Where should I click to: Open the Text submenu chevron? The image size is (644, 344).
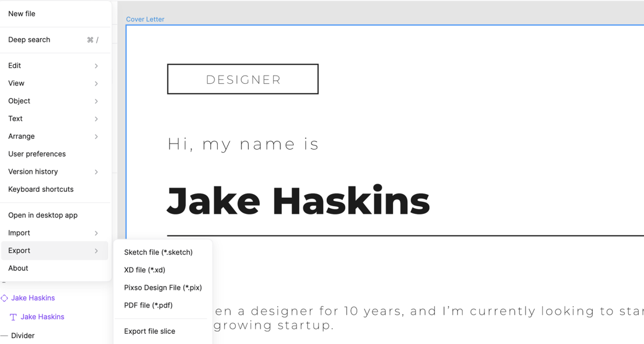point(96,119)
